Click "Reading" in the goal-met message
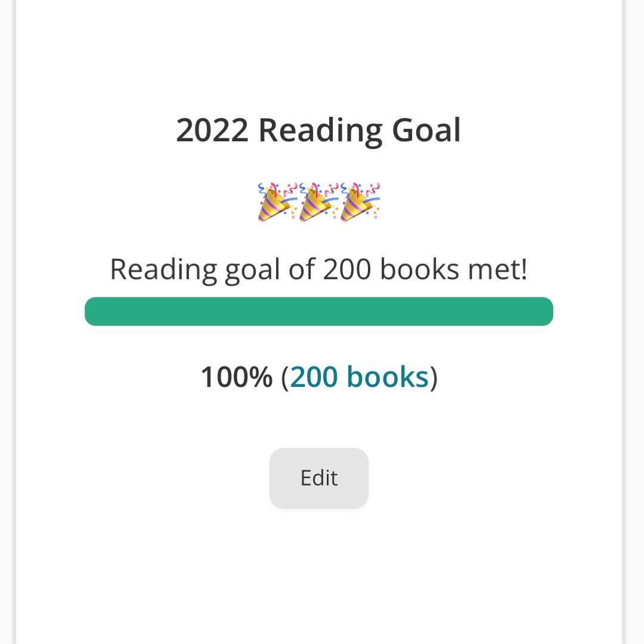This screenshot has width=644, height=644. 163,269
